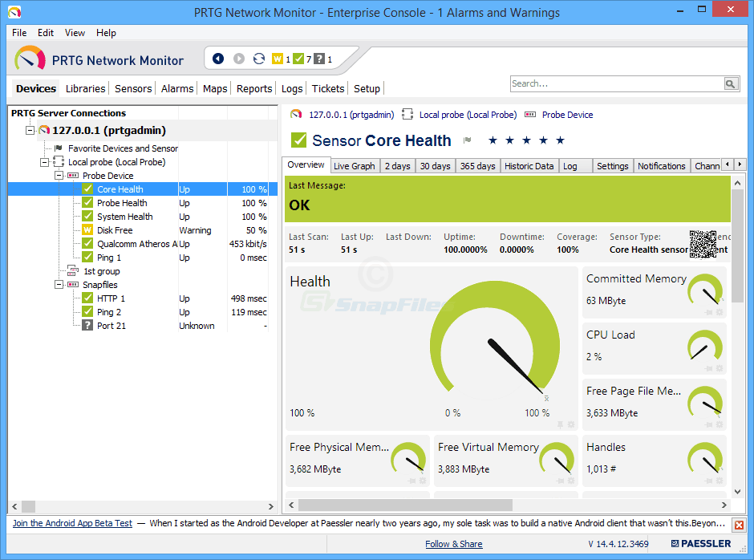
Task: Click the back navigation arrow icon
Action: 218,59
